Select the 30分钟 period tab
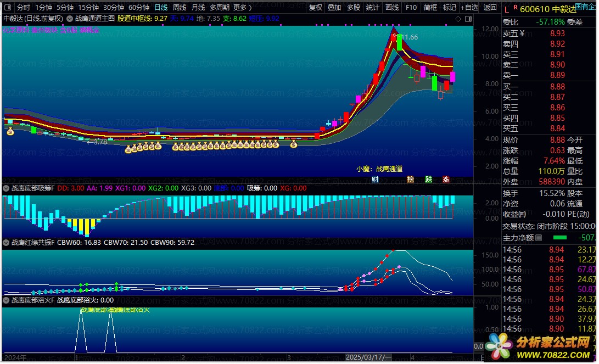Image resolution: width=599 pixels, height=364 pixels. (113, 7)
